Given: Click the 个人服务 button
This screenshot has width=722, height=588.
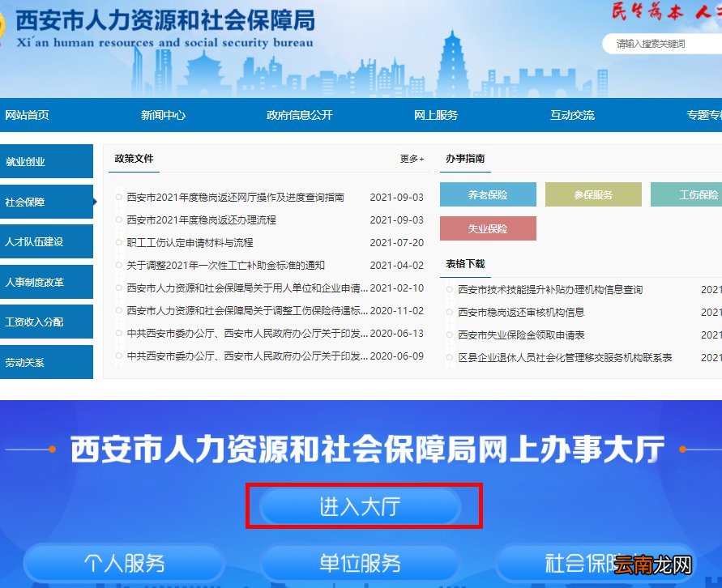Looking at the screenshot, I should [124, 563].
